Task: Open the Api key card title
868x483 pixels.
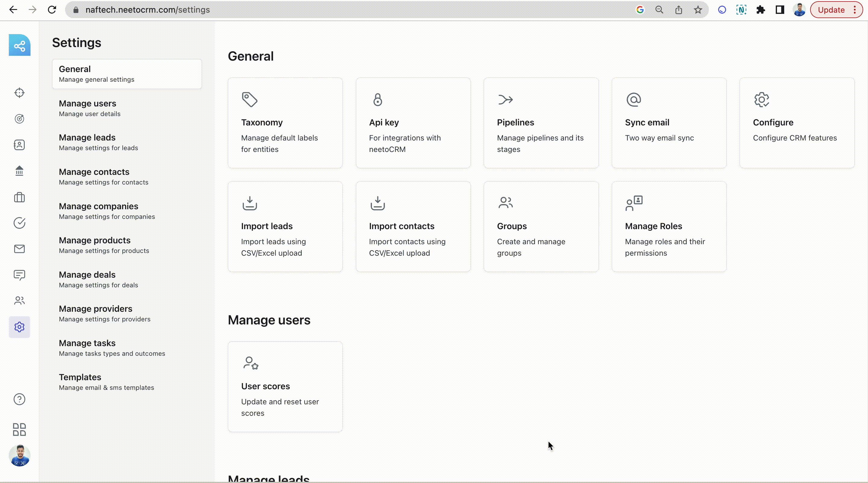Action: (384, 122)
